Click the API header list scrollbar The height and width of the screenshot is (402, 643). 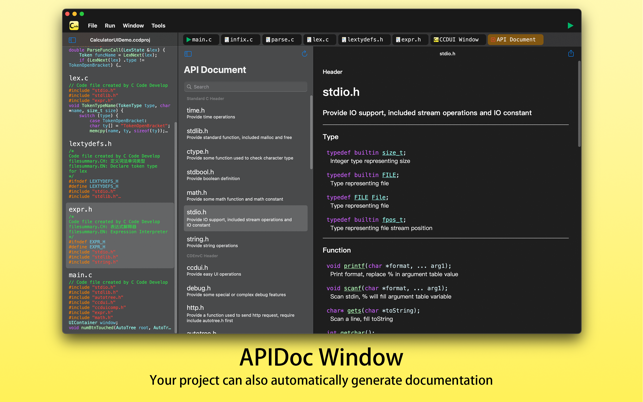click(311, 132)
